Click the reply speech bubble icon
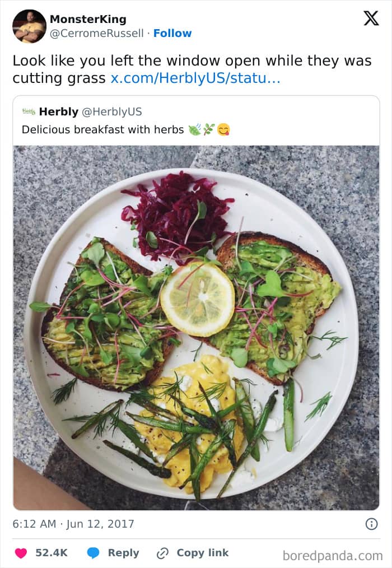This screenshot has height=568, width=392. [x=94, y=553]
